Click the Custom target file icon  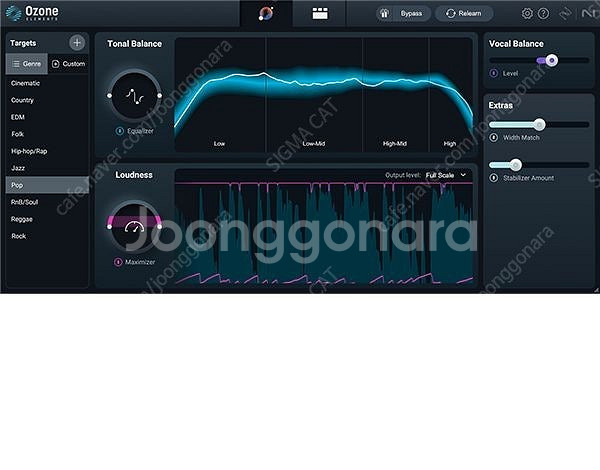point(55,64)
